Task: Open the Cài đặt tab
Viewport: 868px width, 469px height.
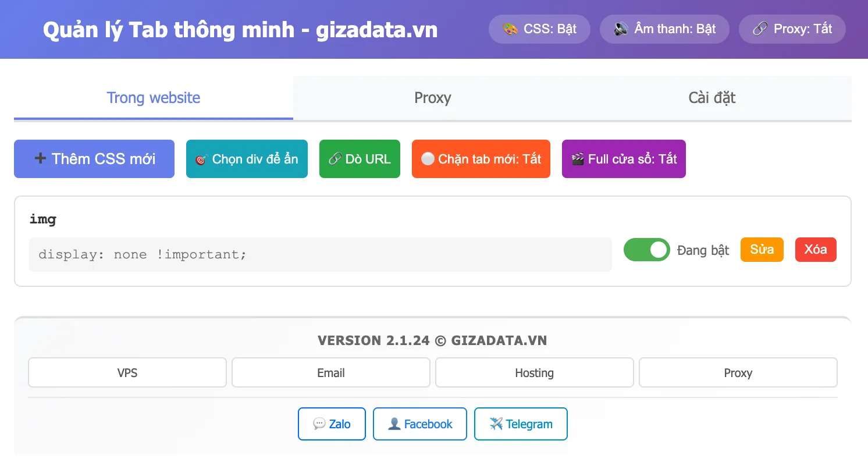Action: pos(711,98)
